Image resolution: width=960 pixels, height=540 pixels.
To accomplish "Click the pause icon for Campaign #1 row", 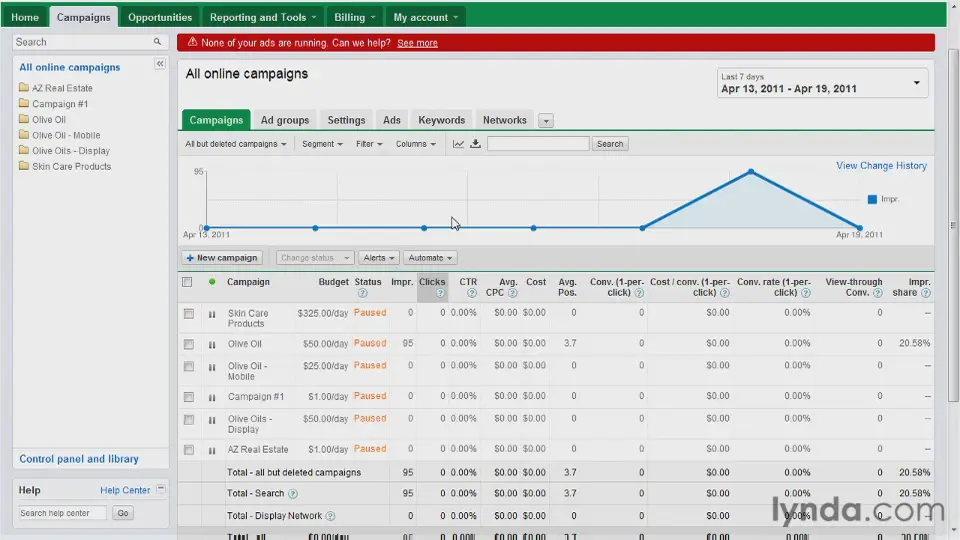I will coord(212,398).
